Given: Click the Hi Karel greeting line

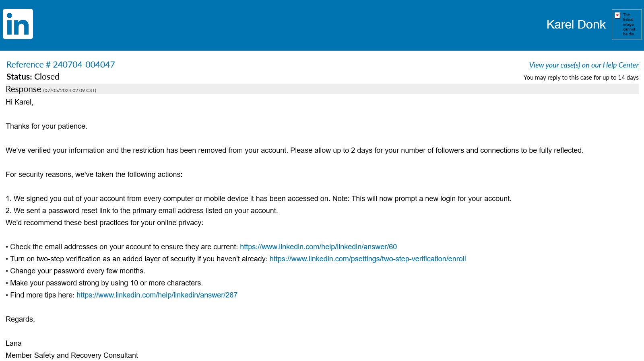Looking at the screenshot, I should pyautogui.click(x=19, y=102).
